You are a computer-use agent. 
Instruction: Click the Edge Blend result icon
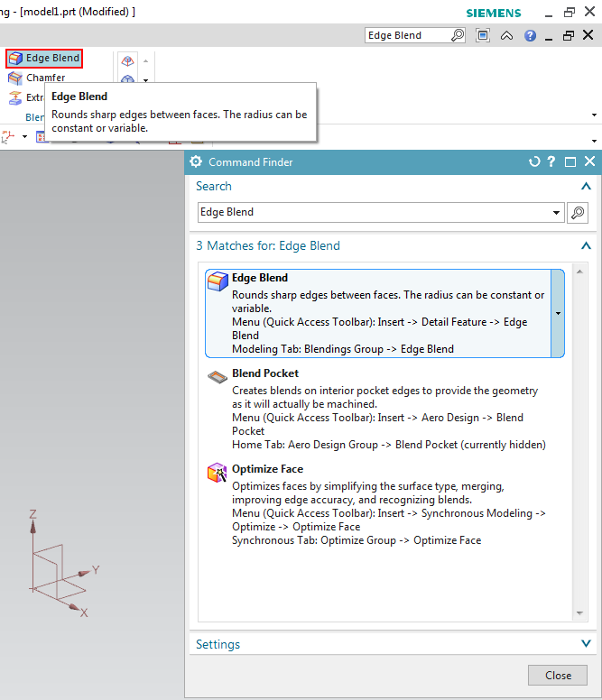pyautogui.click(x=218, y=281)
